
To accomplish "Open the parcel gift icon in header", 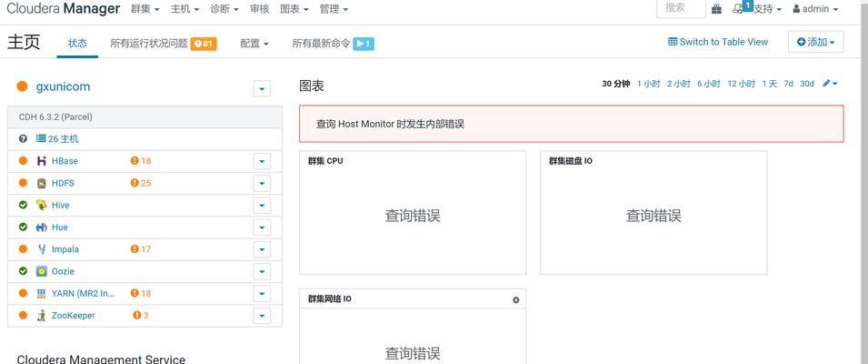I will (x=716, y=9).
